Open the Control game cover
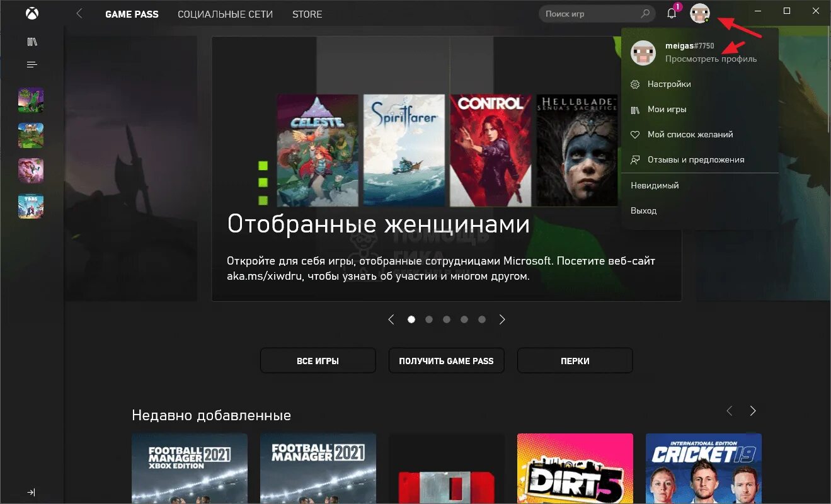Viewport: 831px width, 504px height. coord(491,150)
